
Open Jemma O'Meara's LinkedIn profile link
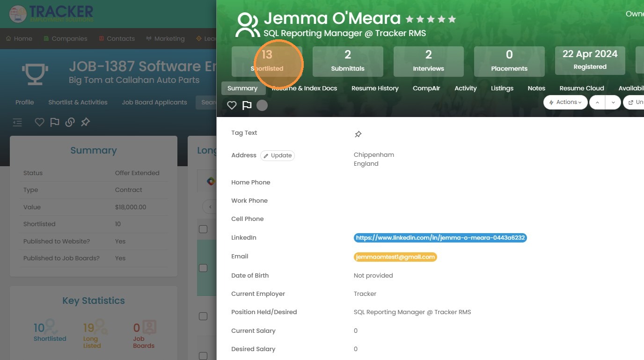tap(440, 238)
